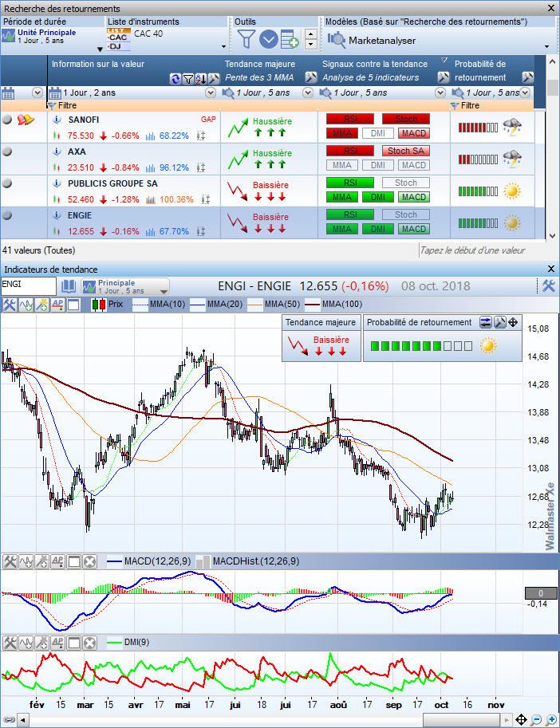Click the Stoch SA signal for AXA
560x728 pixels.
[406, 151]
